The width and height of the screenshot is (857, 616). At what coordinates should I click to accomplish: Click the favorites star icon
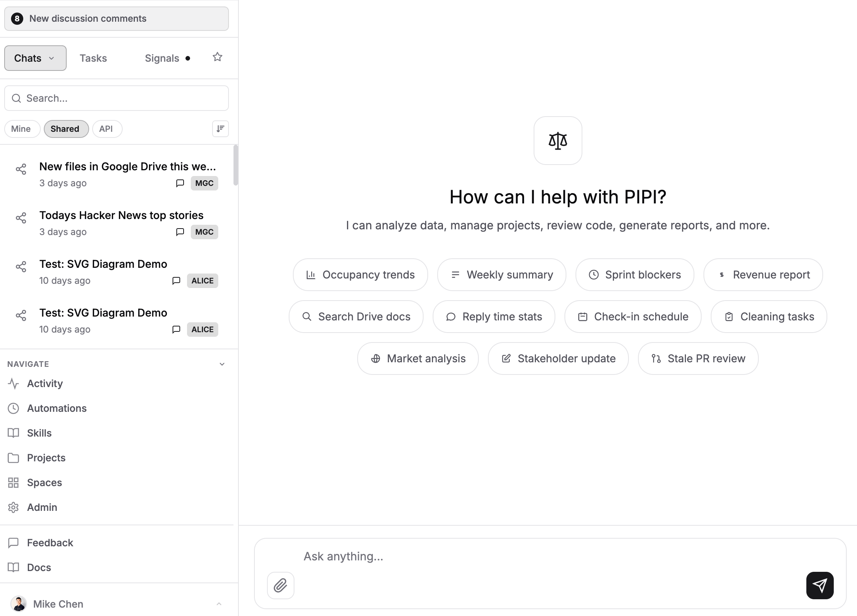[217, 57]
